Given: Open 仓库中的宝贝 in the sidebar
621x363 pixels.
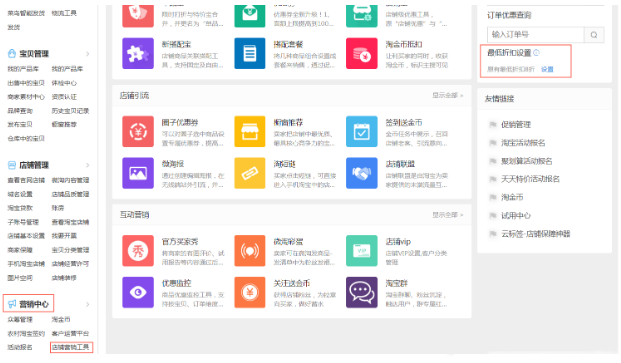Looking at the screenshot, I should (26, 139).
